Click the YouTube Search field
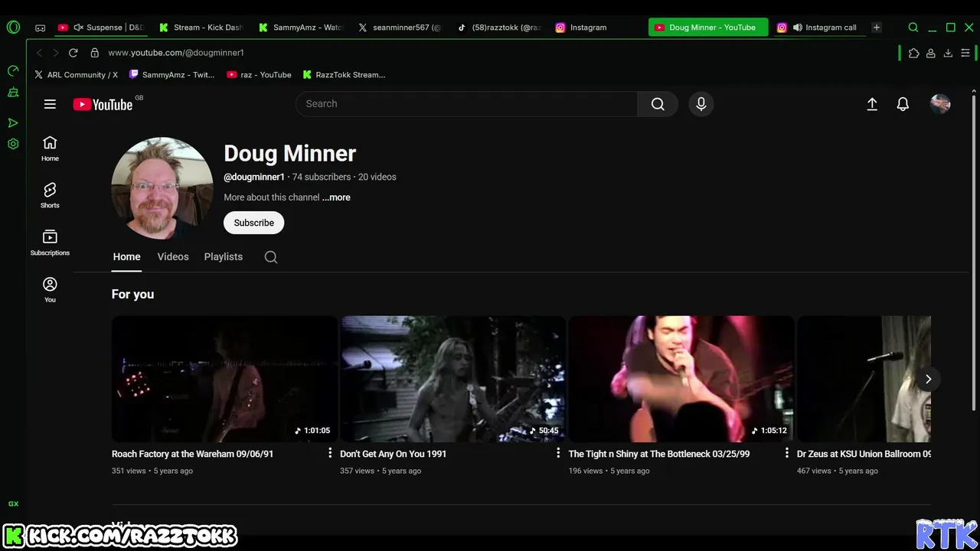This screenshot has width=980, height=551. click(x=466, y=104)
